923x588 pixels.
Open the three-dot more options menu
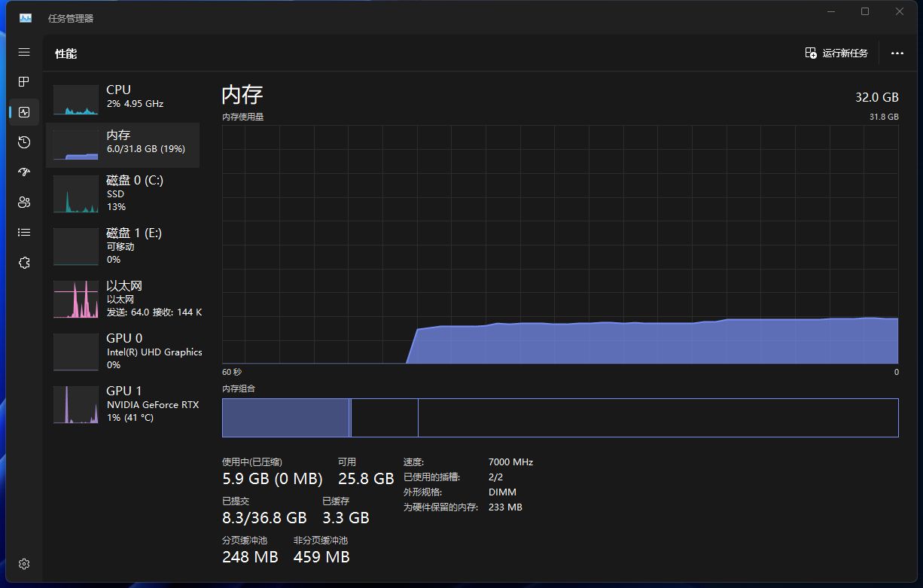point(897,53)
